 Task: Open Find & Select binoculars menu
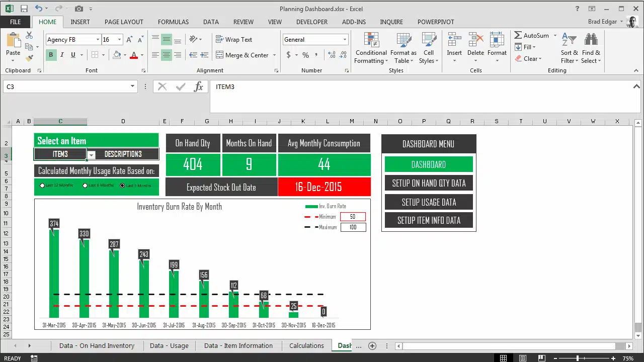(591, 48)
